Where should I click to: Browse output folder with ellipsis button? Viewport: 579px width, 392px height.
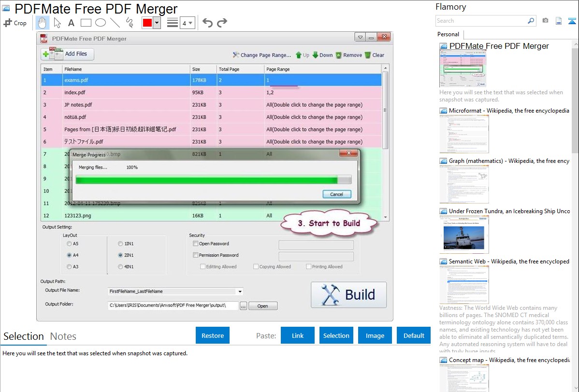(243, 306)
